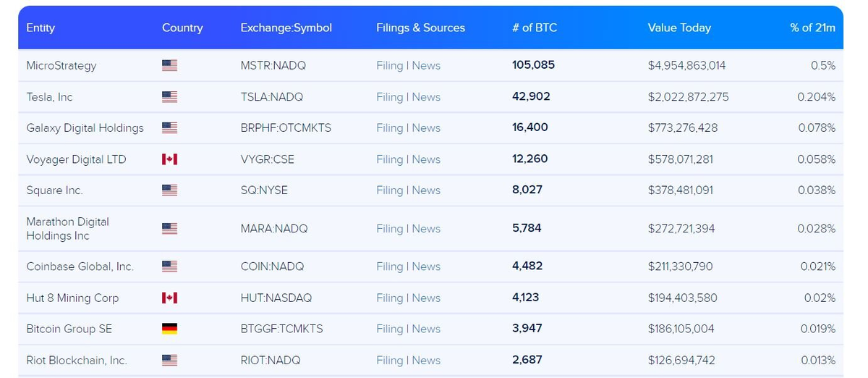Image resolution: width=868 pixels, height=378 pixels.
Task: Click the US flag beside Marathon Digital Holdings
Action: pos(169,228)
